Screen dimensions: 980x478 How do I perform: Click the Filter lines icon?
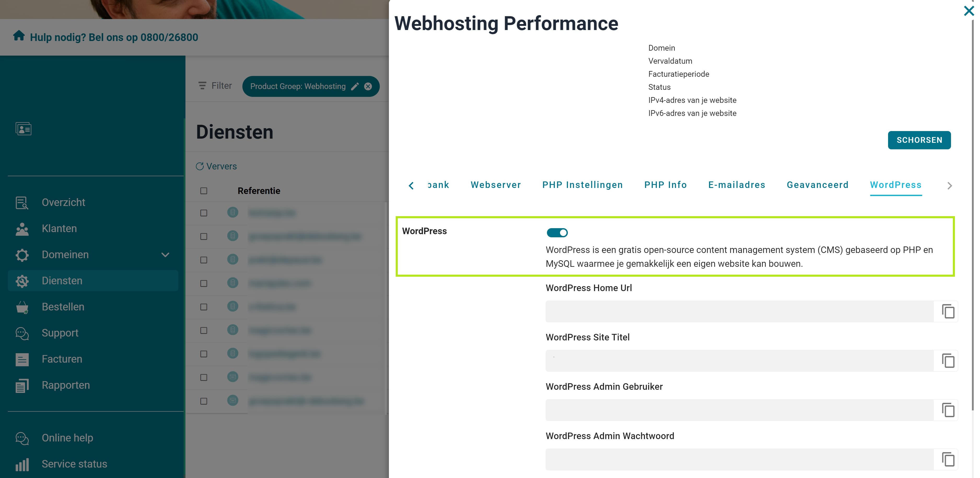tap(202, 86)
